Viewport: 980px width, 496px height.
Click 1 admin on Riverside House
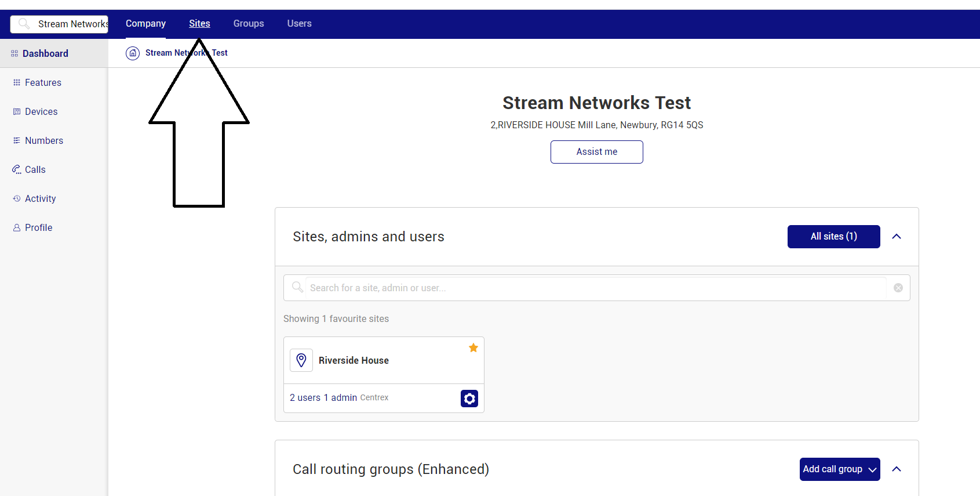click(340, 398)
